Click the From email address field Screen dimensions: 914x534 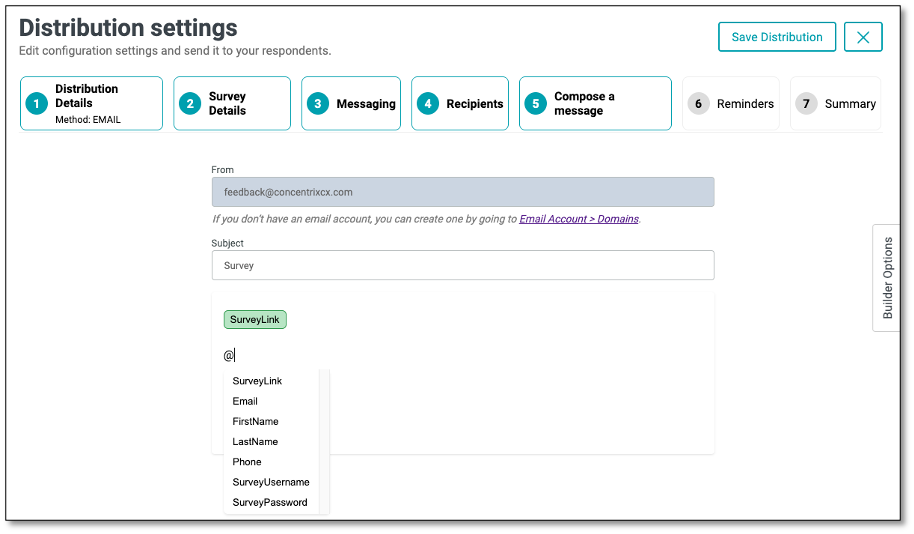[463, 192]
